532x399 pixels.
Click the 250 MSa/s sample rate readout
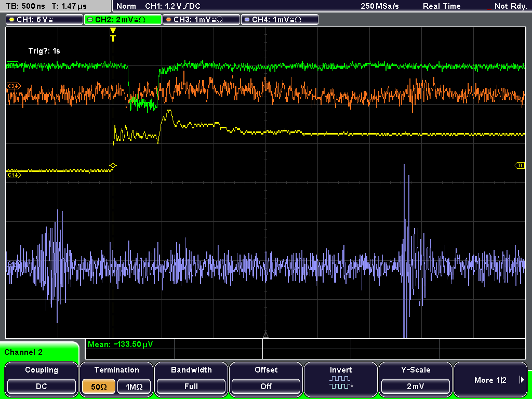tap(380, 6)
